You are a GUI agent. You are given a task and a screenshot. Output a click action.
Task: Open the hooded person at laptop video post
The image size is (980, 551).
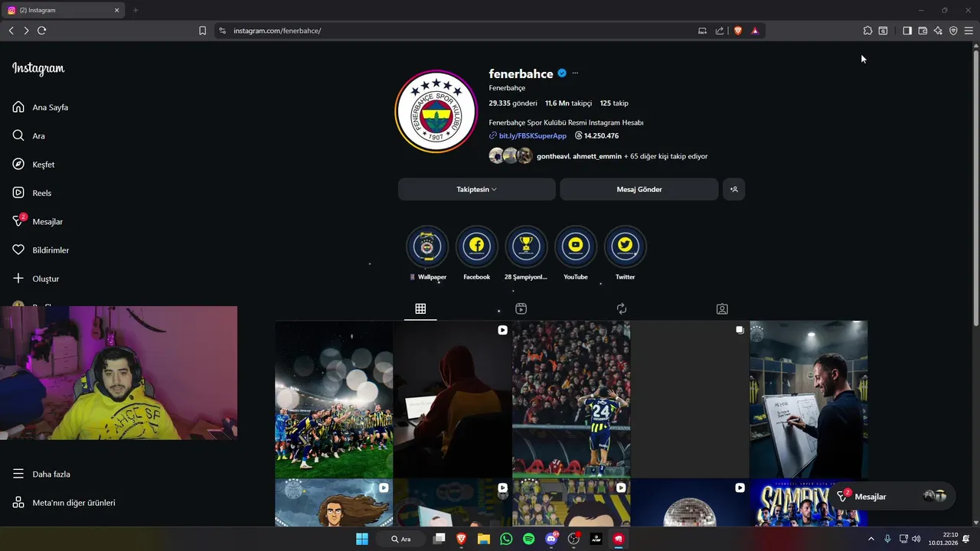pyautogui.click(x=452, y=399)
